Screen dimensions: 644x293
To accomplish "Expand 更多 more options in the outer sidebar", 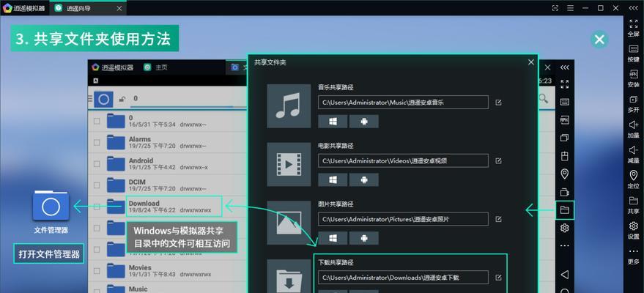I will coord(633,256).
